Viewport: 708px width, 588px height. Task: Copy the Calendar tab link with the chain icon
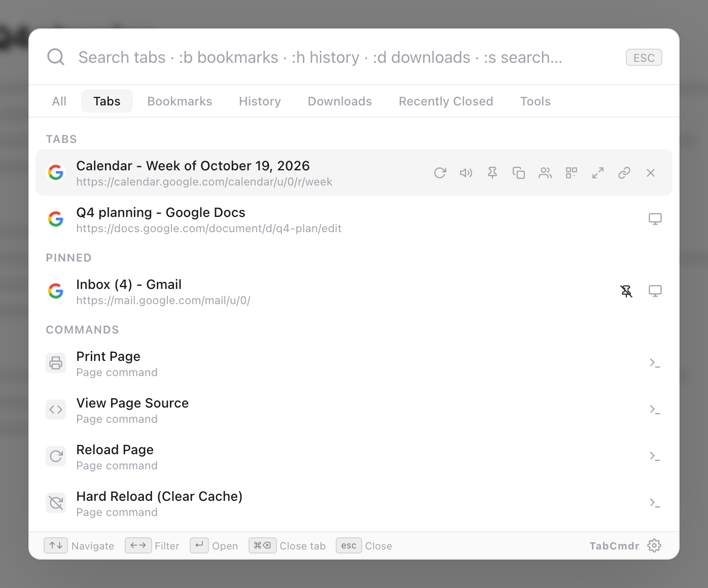click(624, 173)
